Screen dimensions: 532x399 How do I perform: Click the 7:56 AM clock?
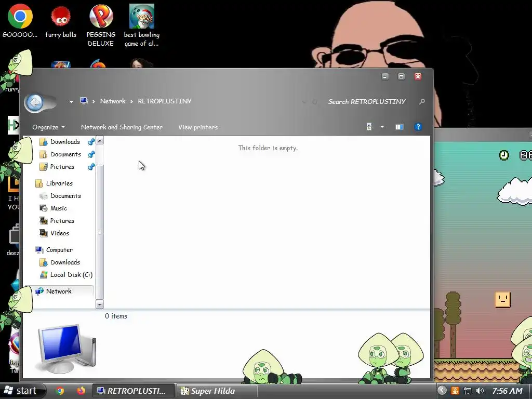[x=507, y=391]
